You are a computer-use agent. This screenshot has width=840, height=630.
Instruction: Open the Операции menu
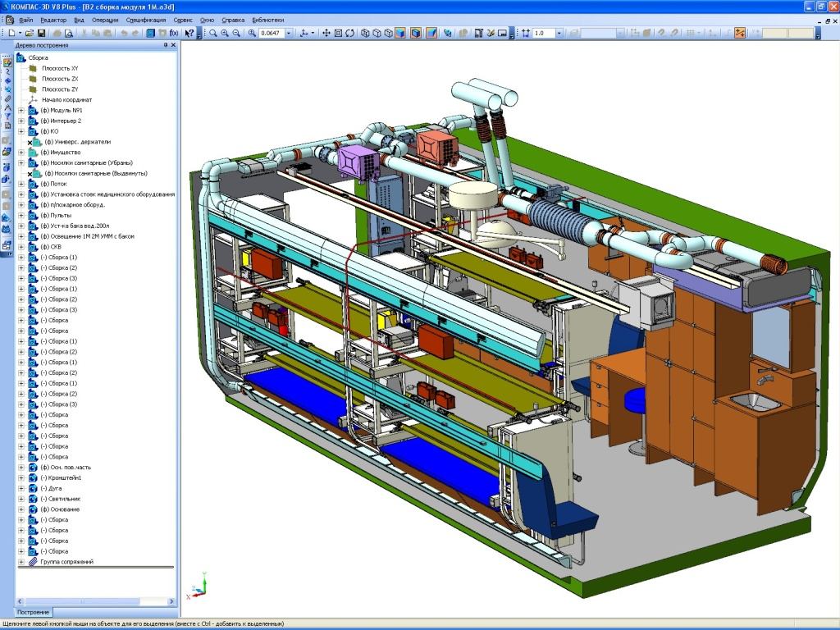click(x=104, y=19)
